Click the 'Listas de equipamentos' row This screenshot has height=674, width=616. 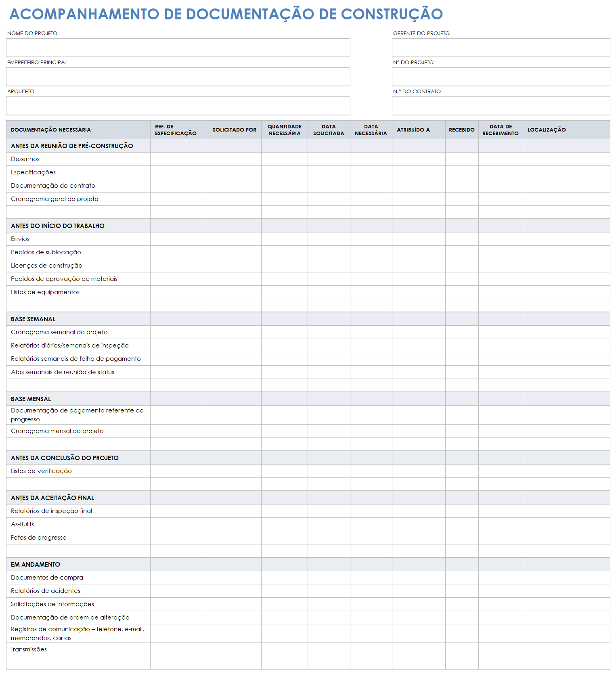pyautogui.click(x=308, y=292)
